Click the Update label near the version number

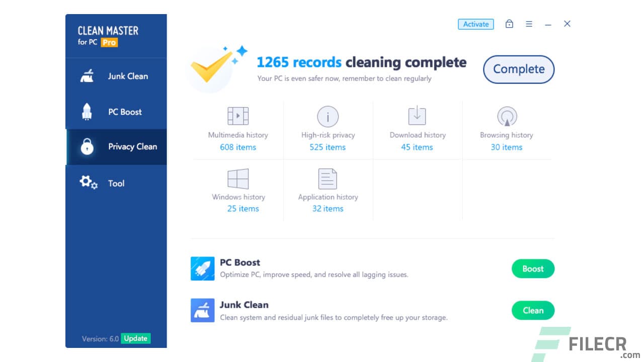[x=135, y=338]
